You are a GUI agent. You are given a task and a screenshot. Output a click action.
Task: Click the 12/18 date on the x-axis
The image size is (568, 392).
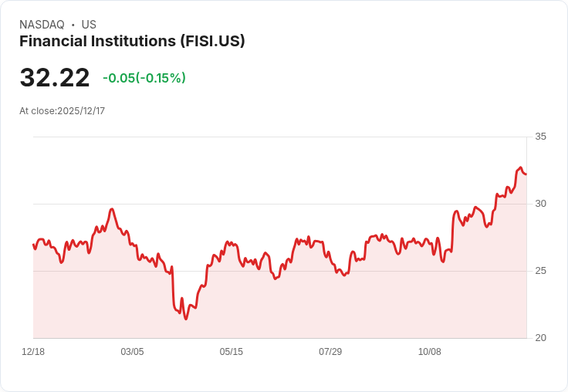coord(33,352)
